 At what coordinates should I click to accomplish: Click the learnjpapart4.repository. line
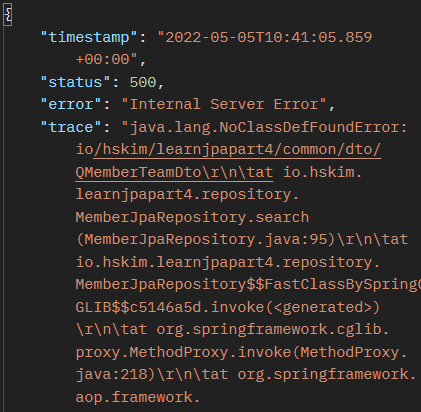[187, 194]
